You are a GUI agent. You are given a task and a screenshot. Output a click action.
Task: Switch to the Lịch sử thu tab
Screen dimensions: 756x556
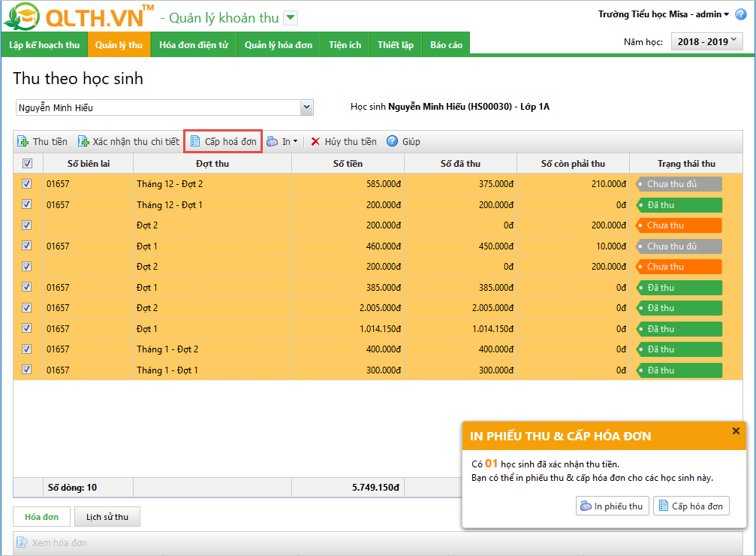click(x=107, y=517)
